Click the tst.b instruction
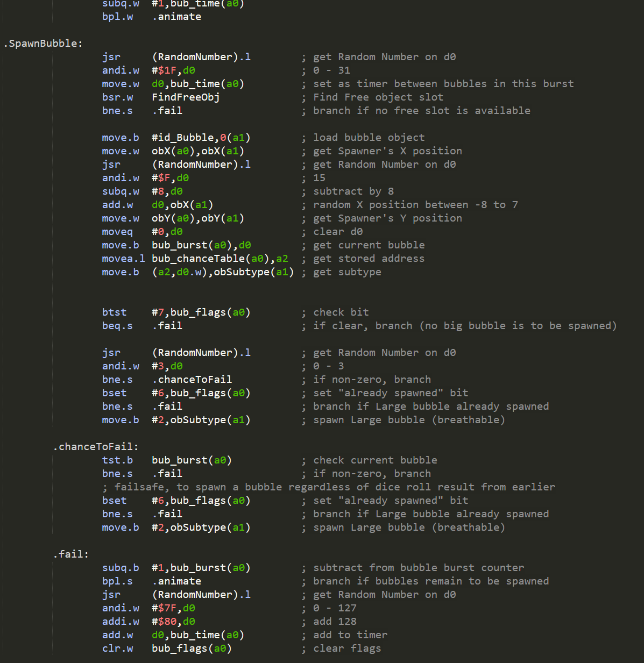The width and height of the screenshot is (644, 663). click(117, 460)
